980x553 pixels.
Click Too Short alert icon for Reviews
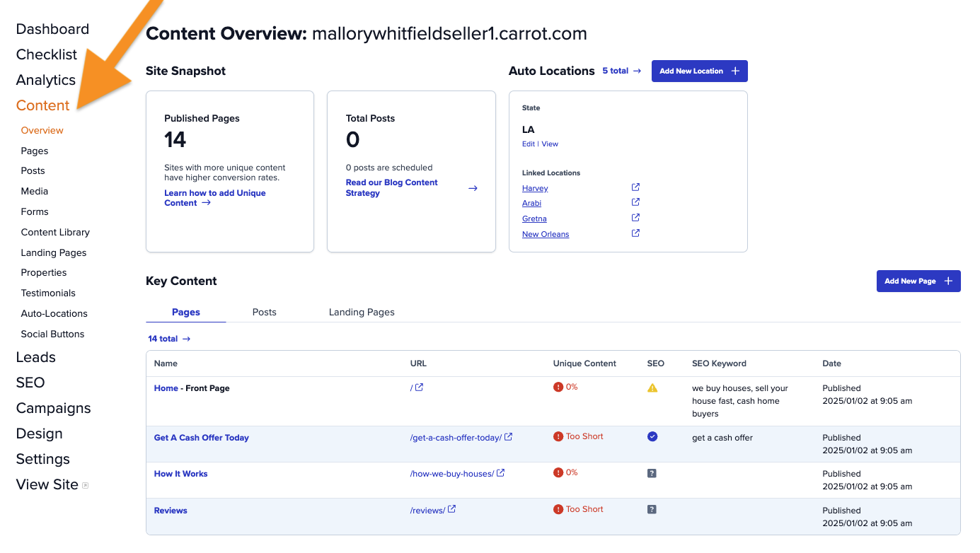coord(558,509)
